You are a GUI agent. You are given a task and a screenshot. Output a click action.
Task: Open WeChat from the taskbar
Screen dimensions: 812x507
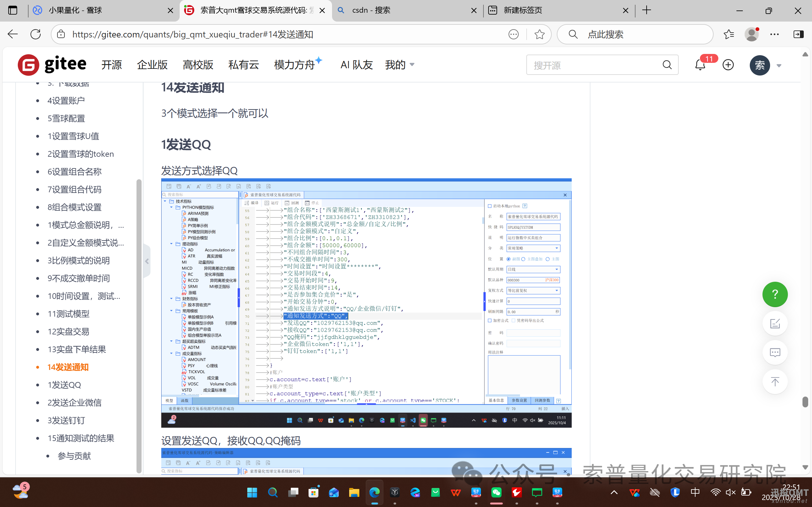[496, 492]
